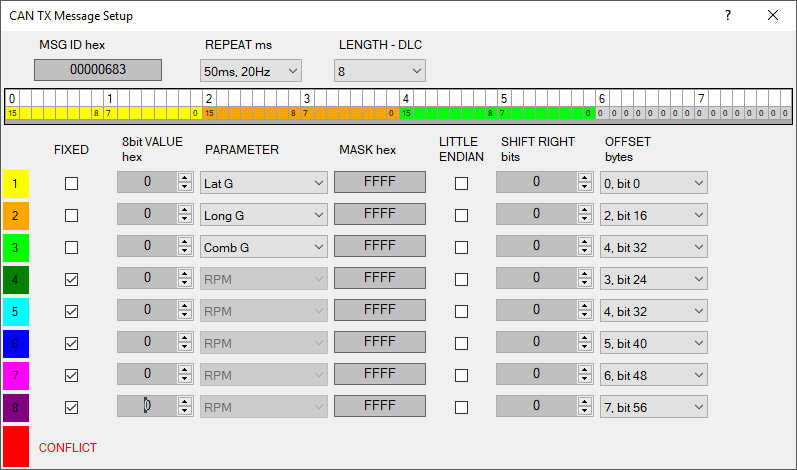Open the LENGTH - DLC dropdown
The height and width of the screenshot is (470, 797).
pyautogui.click(x=380, y=71)
